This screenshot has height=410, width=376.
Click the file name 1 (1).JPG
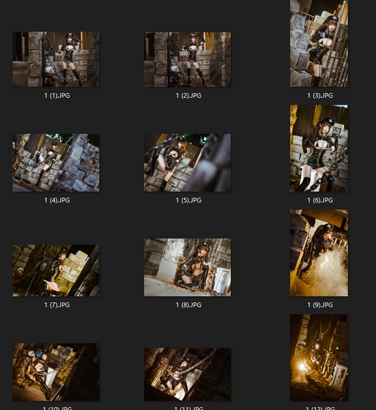(x=57, y=95)
